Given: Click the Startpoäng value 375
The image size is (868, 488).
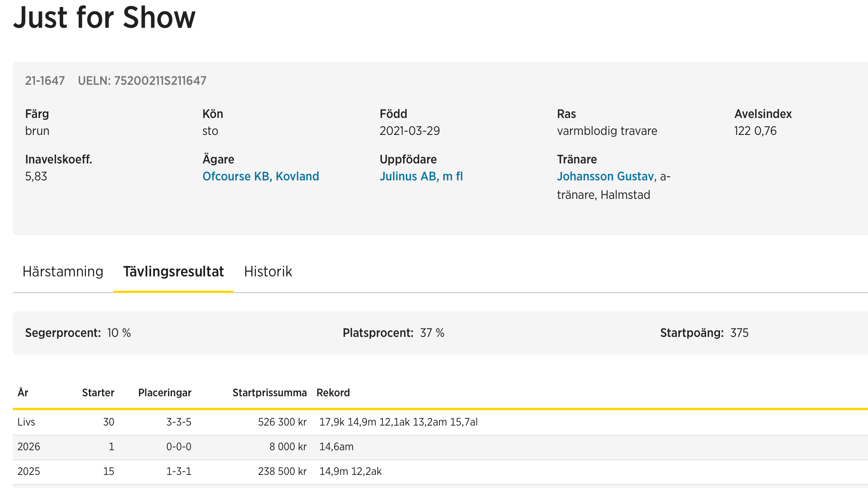Looking at the screenshot, I should [739, 333].
